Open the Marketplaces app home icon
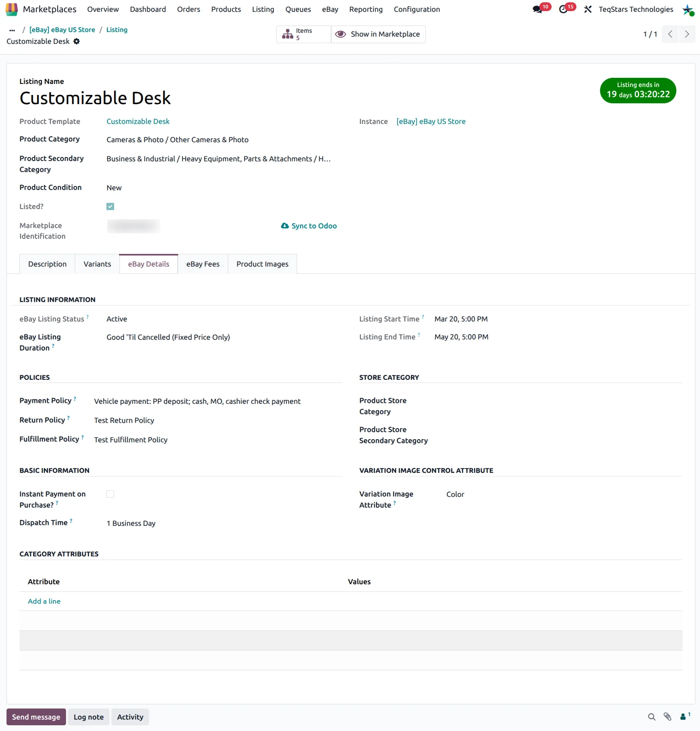This screenshot has width=700, height=731. coord(12,9)
